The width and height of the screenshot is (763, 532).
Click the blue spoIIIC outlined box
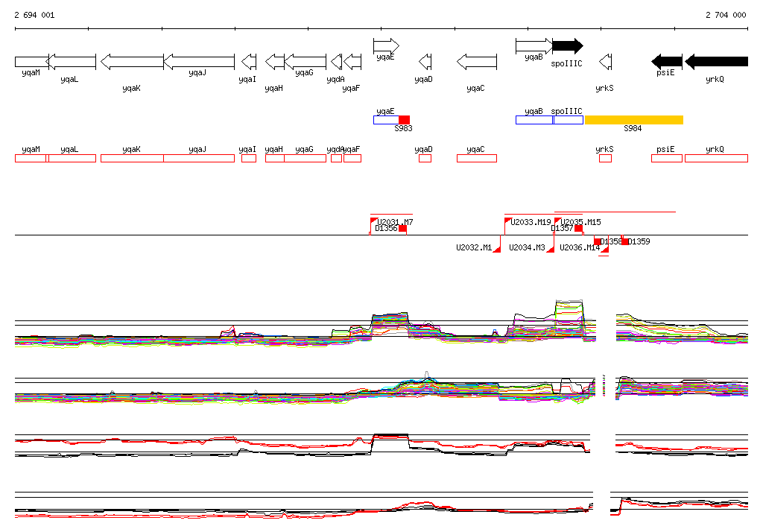(x=569, y=120)
